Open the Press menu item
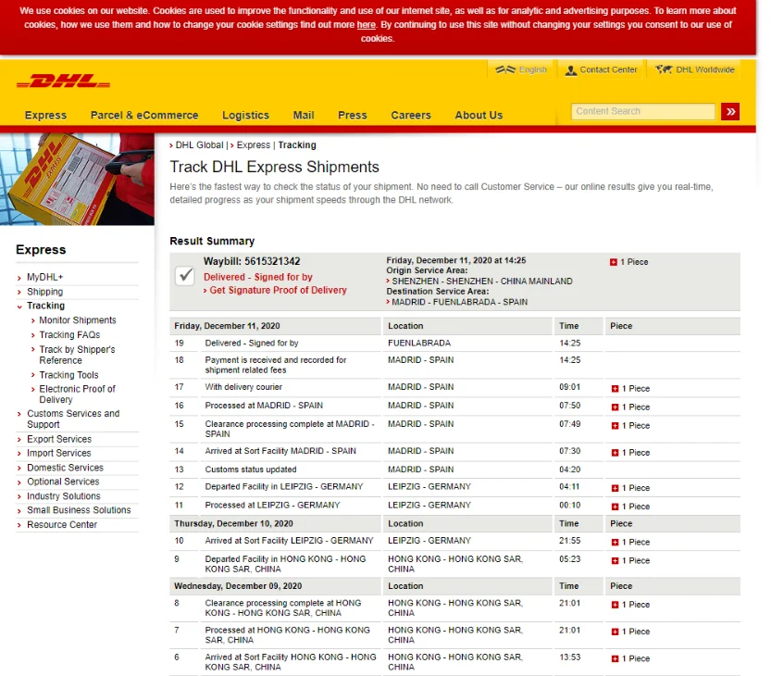Viewport: 784px width, 676px height. click(353, 115)
